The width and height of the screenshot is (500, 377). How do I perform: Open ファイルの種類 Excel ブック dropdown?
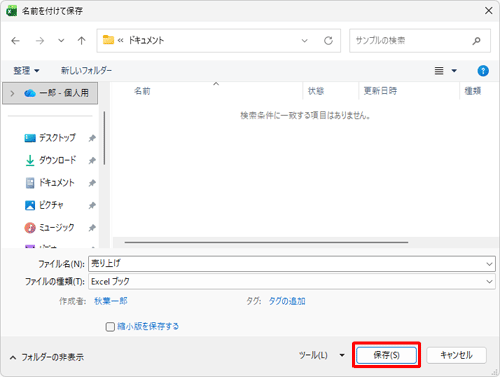click(292, 282)
